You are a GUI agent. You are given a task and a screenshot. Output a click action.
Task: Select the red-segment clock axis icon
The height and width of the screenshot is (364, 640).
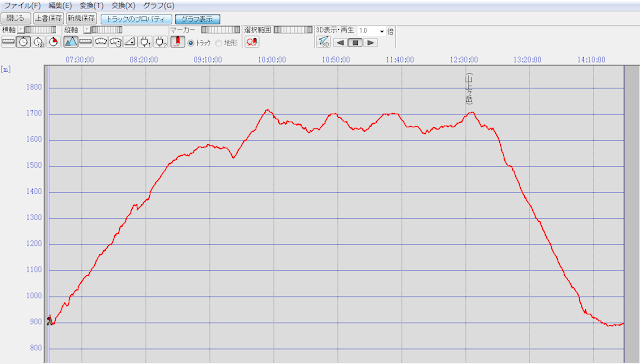53,42
